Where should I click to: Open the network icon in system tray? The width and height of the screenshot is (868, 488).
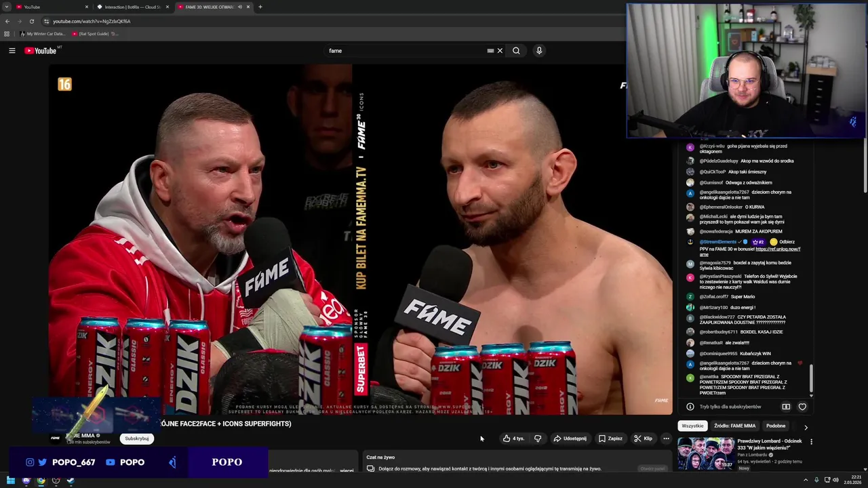(x=827, y=481)
